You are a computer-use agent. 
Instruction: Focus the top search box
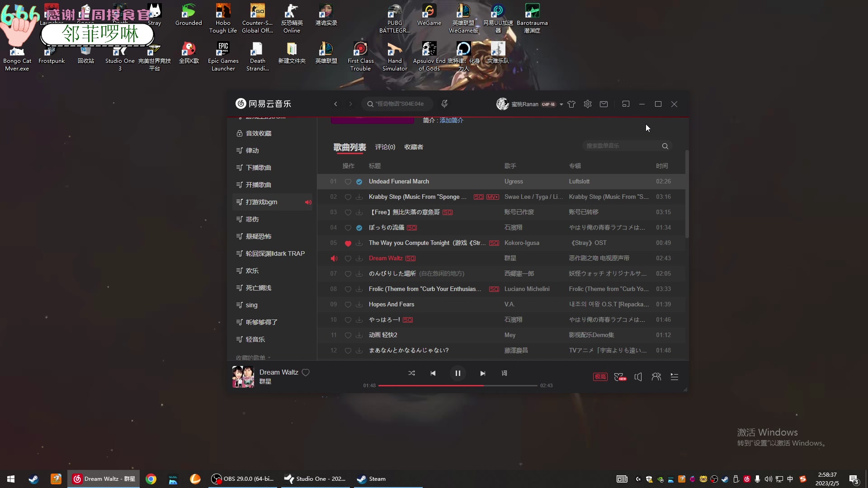397,104
